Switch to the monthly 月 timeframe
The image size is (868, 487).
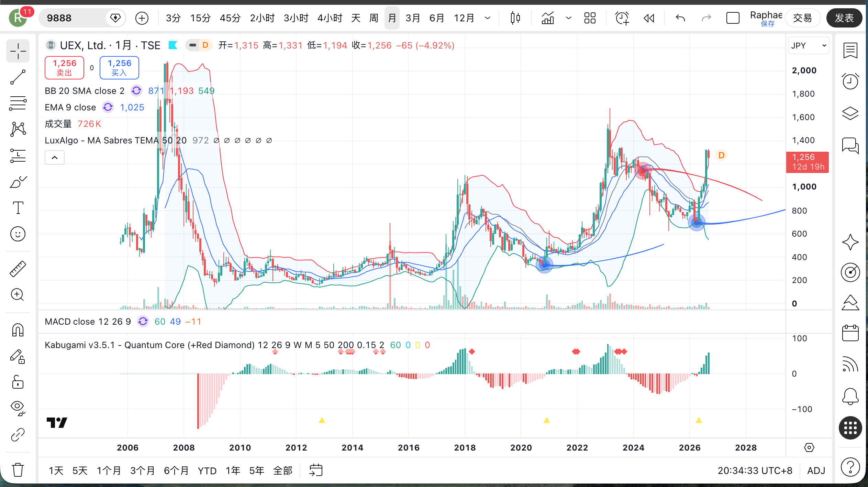coord(392,18)
